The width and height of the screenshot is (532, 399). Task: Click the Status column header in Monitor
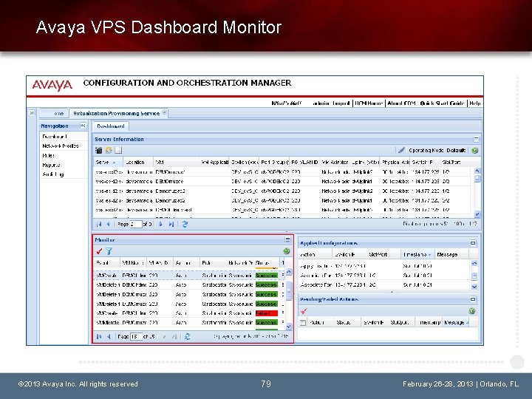(x=267, y=262)
